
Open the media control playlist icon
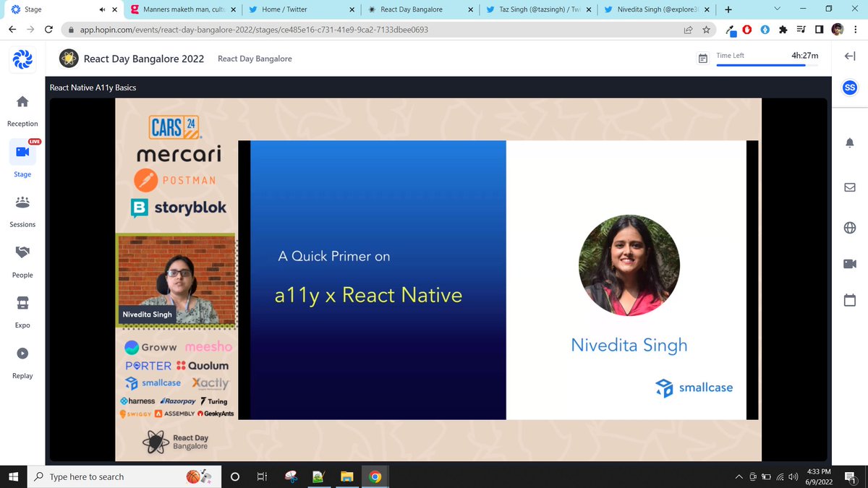pyautogui.click(x=801, y=30)
